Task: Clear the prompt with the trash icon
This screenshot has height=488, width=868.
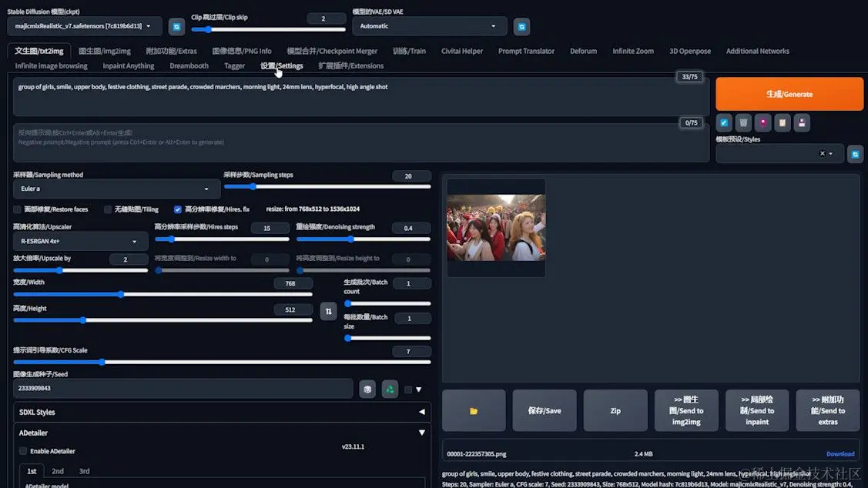Action: point(743,123)
